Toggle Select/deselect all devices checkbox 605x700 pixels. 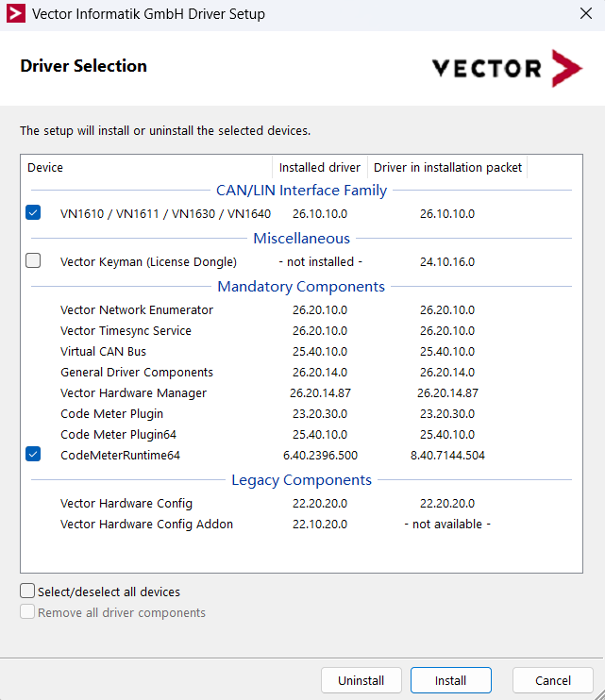[27, 591]
